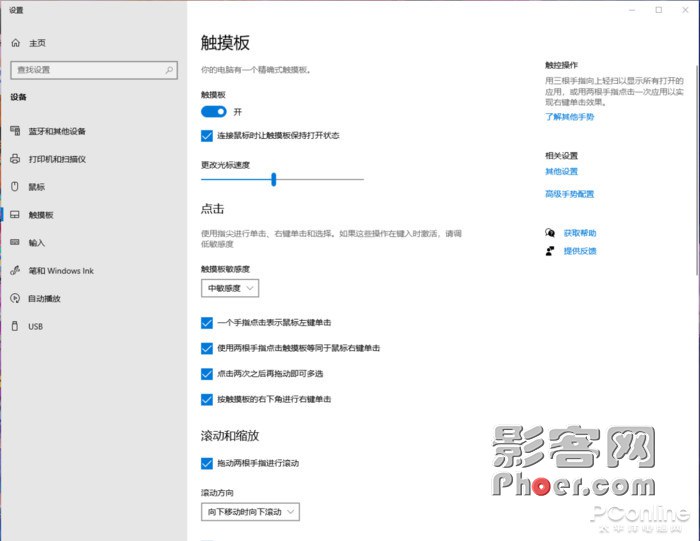Open the 高级手势配置 link
Screen dimensions: 700x541
(570, 194)
